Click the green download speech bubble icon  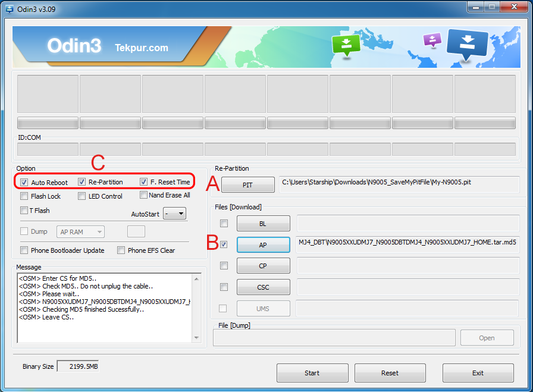347,45
